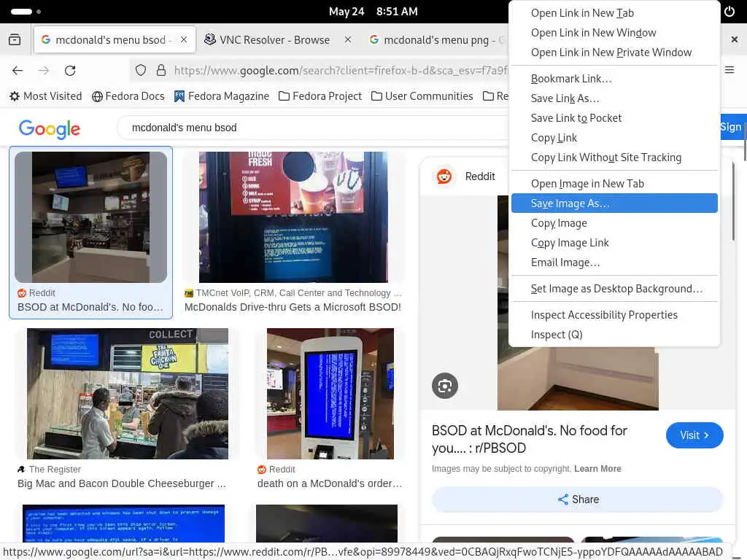Open tracking protection shield icon
The width and height of the screenshot is (747, 560).
coord(141,71)
